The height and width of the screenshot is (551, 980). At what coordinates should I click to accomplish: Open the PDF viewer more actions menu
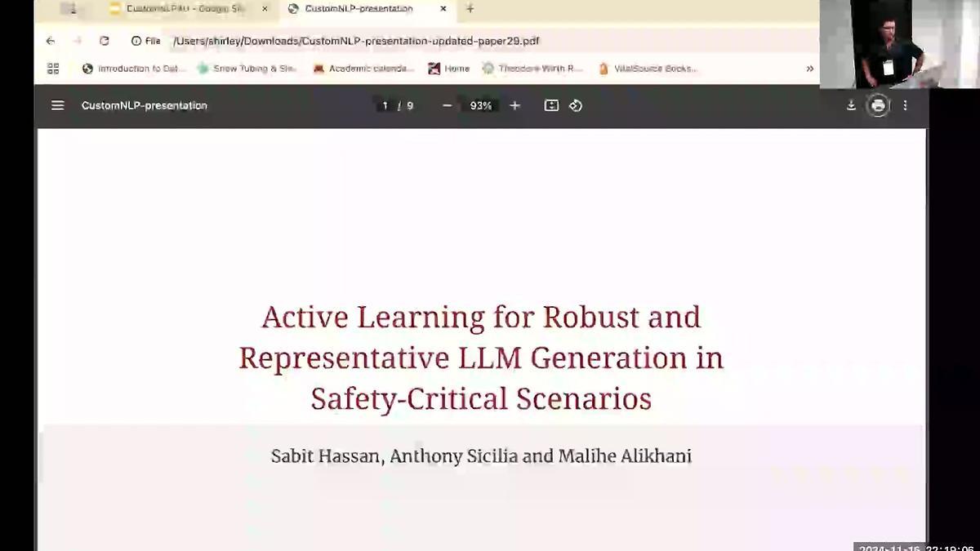point(905,105)
